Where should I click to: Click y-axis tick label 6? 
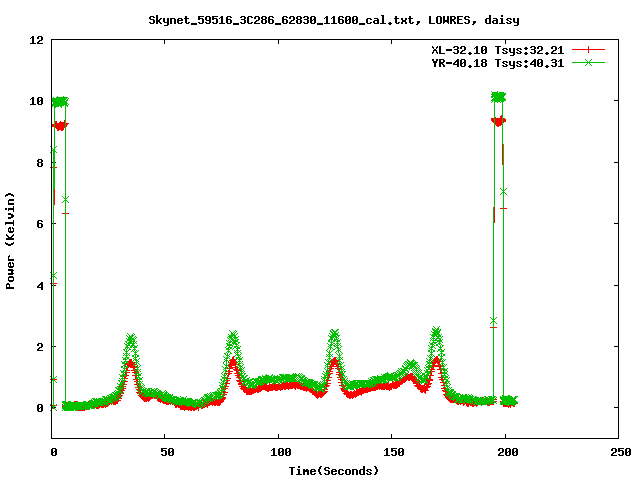[40, 224]
